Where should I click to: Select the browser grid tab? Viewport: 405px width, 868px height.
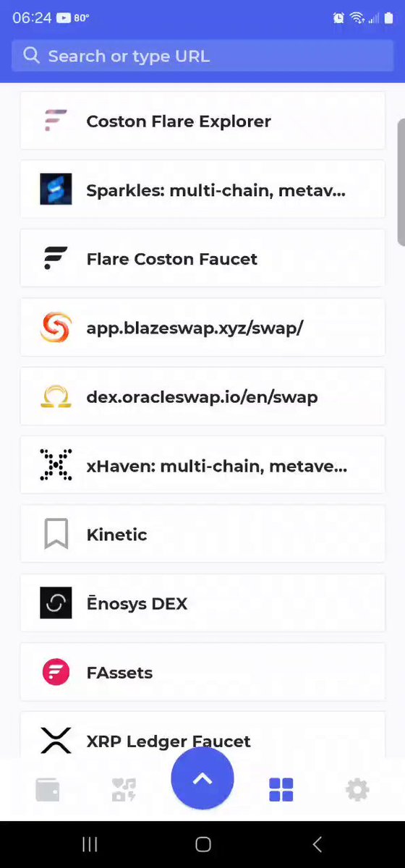[281, 790]
